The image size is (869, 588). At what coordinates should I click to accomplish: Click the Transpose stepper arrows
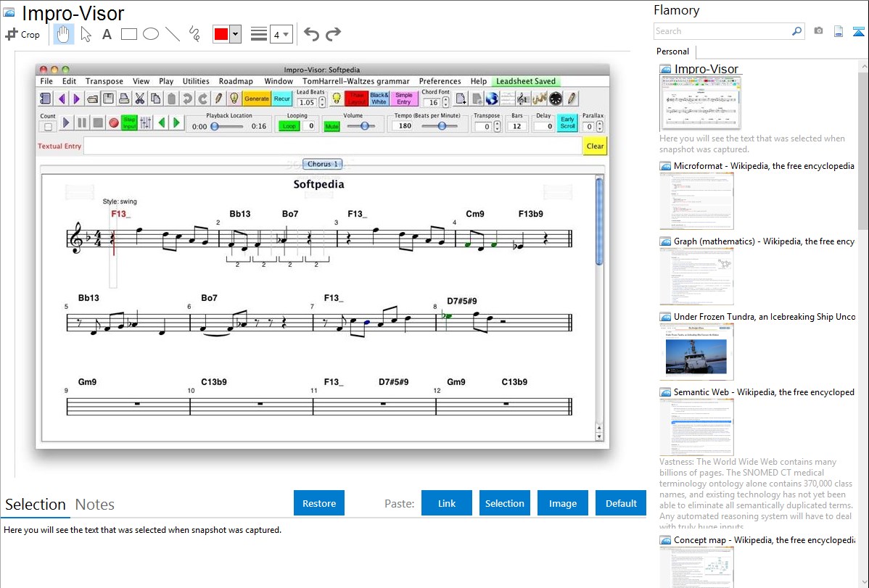click(x=497, y=126)
